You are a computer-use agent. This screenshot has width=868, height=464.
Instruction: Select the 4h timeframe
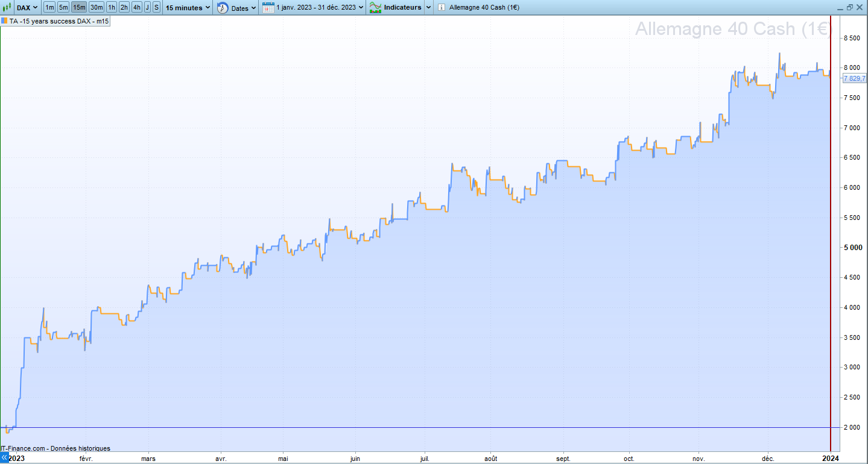[x=137, y=7]
